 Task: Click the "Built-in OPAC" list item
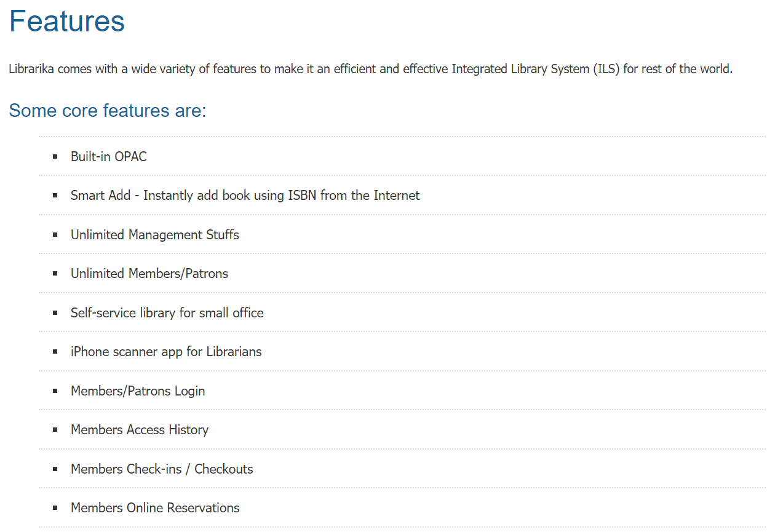[x=109, y=157]
